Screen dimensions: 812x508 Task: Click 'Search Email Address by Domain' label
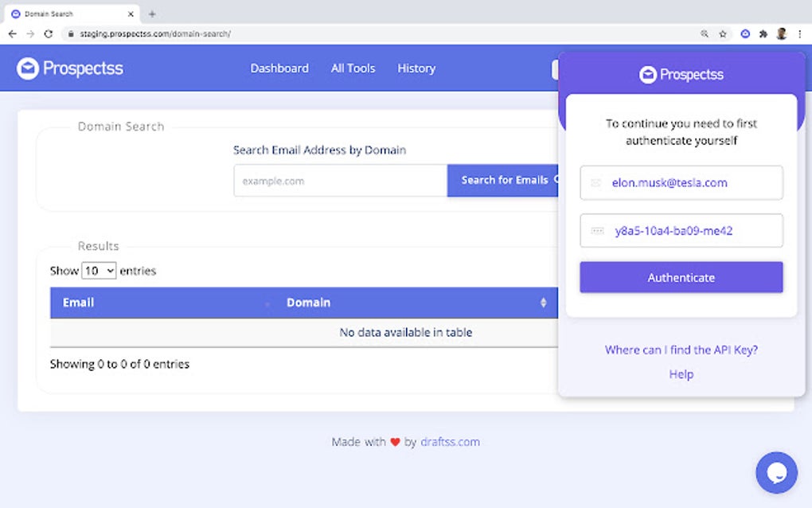pos(319,150)
